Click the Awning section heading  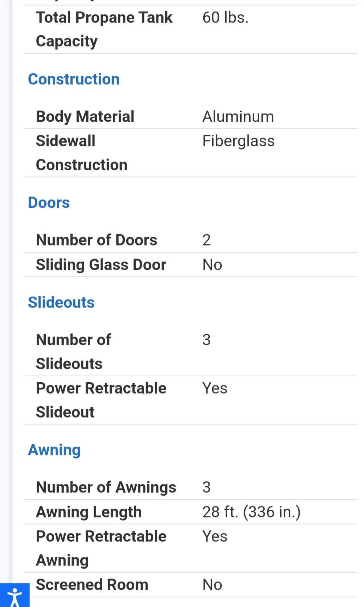[54, 450]
